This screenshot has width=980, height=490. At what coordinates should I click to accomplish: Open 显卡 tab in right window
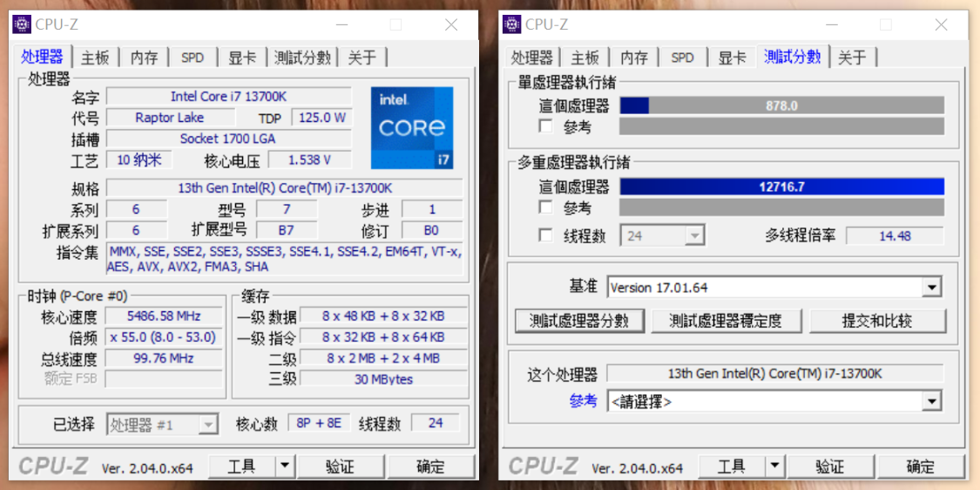click(732, 58)
